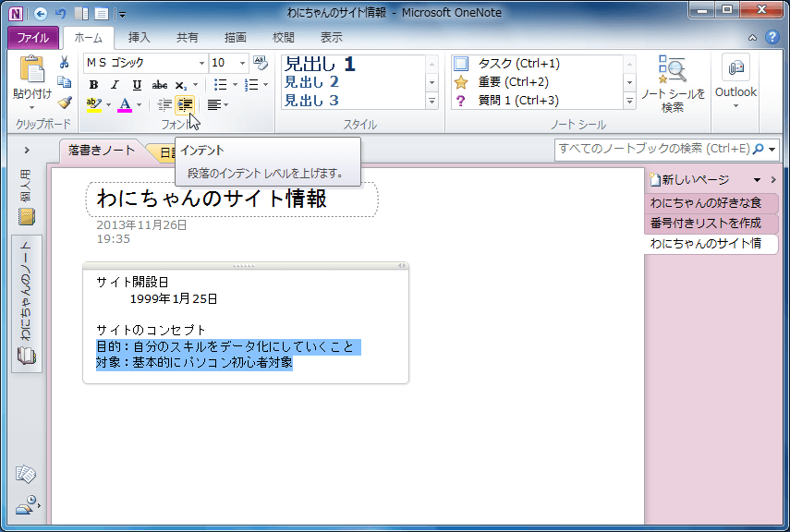Open new page options arrow
This screenshot has width=790, height=532.
757,180
